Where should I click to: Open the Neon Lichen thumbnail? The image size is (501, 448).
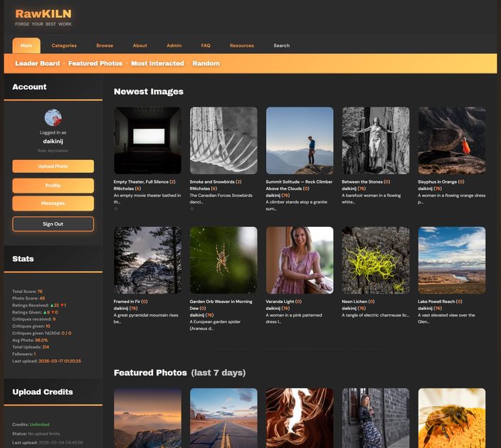(x=376, y=260)
